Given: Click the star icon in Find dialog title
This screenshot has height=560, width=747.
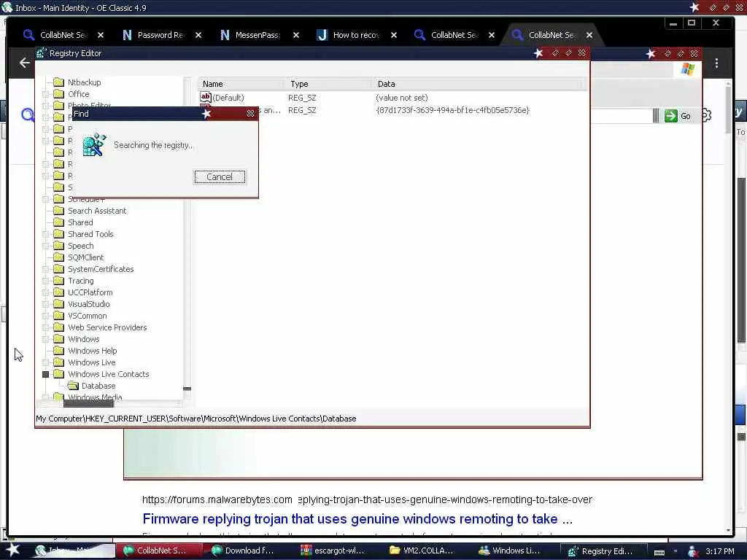Looking at the screenshot, I should coord(206,113).
